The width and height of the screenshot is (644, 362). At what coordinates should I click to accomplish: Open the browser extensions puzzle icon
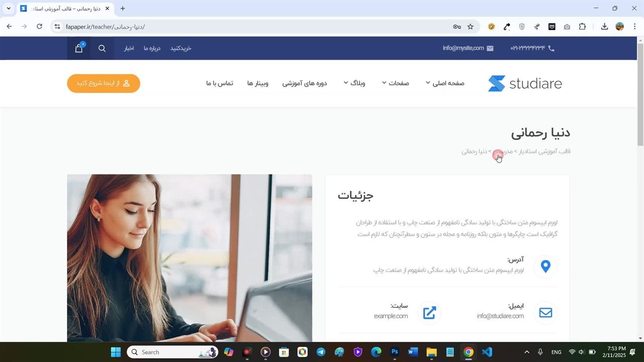(582, 27)
